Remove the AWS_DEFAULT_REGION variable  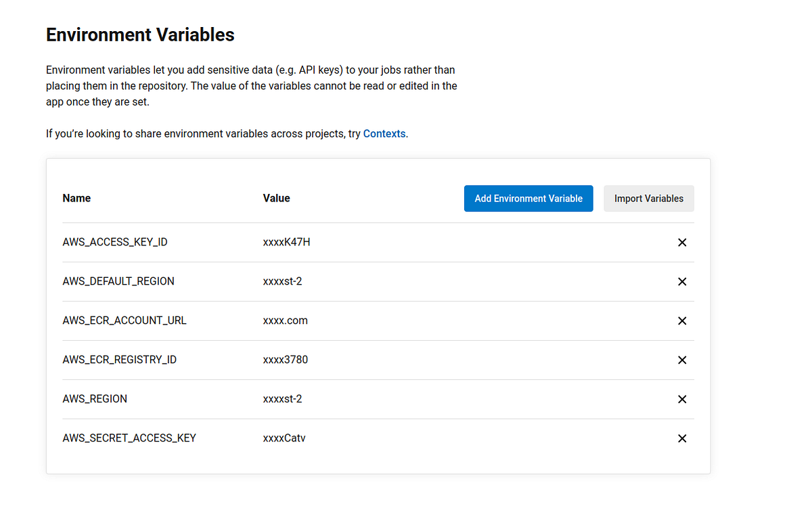682,281
